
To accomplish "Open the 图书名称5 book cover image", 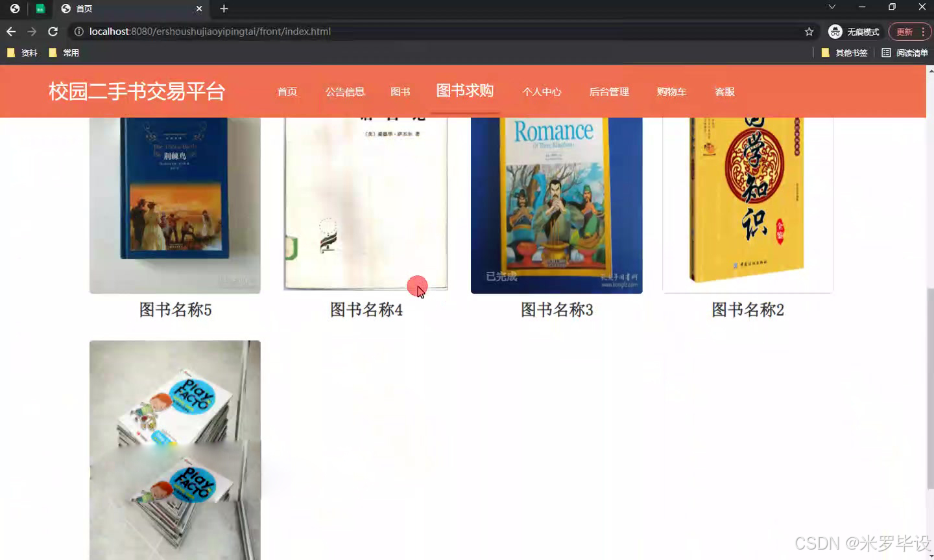I will pos(175,205).
